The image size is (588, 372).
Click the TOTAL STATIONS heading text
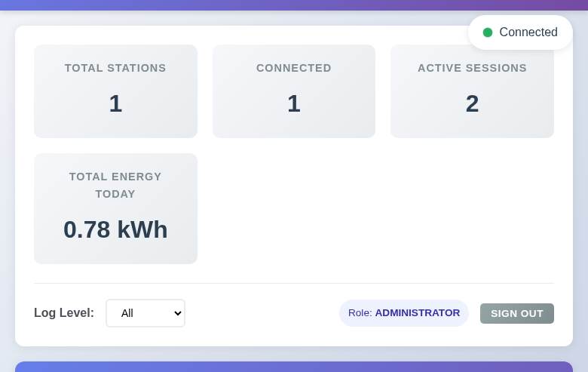pos(115,68)
